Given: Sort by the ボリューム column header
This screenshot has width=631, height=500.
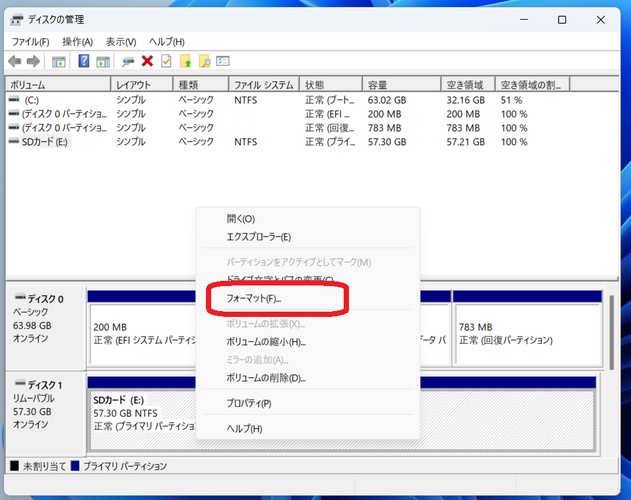Looking at the screenshot, I should pos(58,85).
